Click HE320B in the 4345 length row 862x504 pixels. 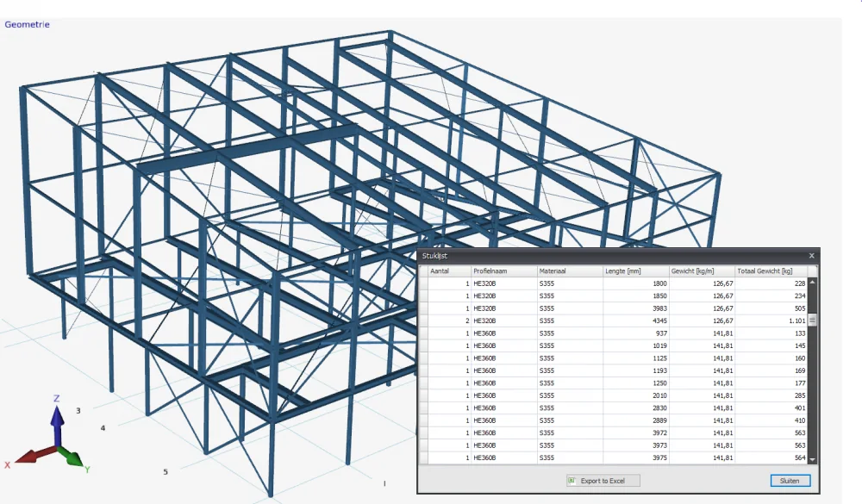(x=504, y=321)
